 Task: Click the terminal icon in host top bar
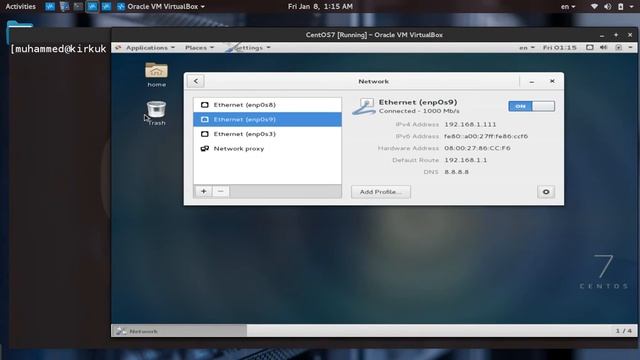click(78, 7)
